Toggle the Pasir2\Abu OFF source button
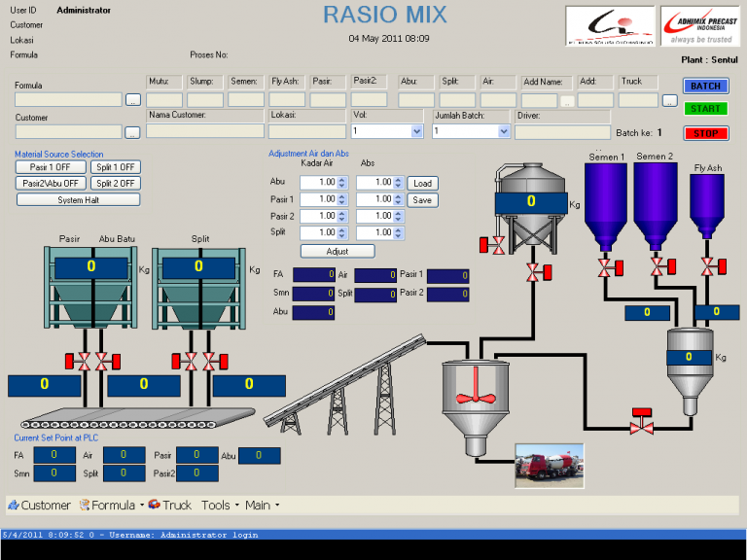Screen dimensions: 747x560 click(x=51, y=183)
